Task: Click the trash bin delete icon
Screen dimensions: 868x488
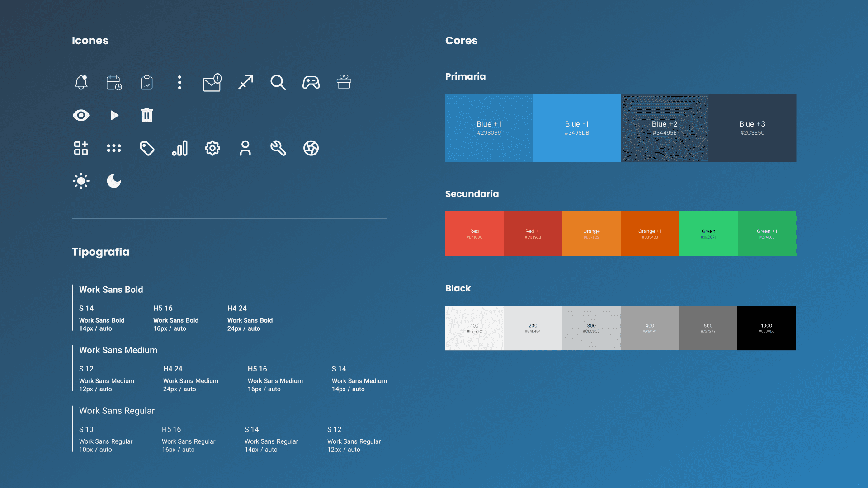Action: coord(147,115)
